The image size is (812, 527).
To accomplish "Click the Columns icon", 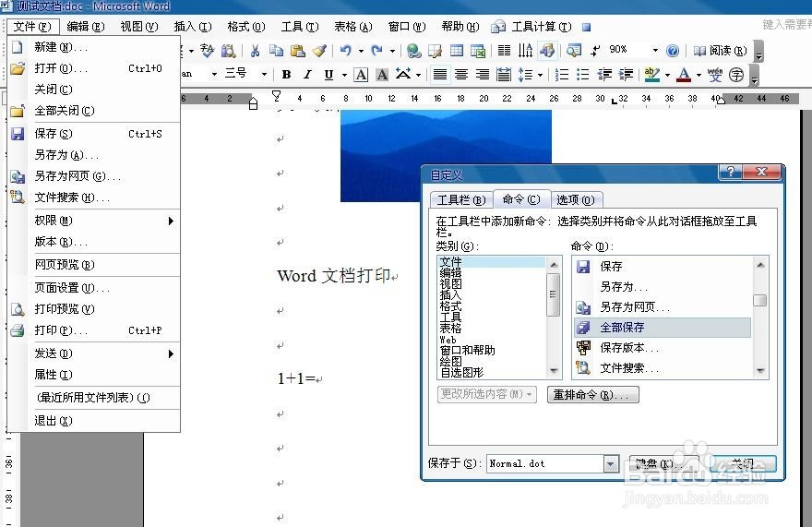I will click(x=504, y=51).
